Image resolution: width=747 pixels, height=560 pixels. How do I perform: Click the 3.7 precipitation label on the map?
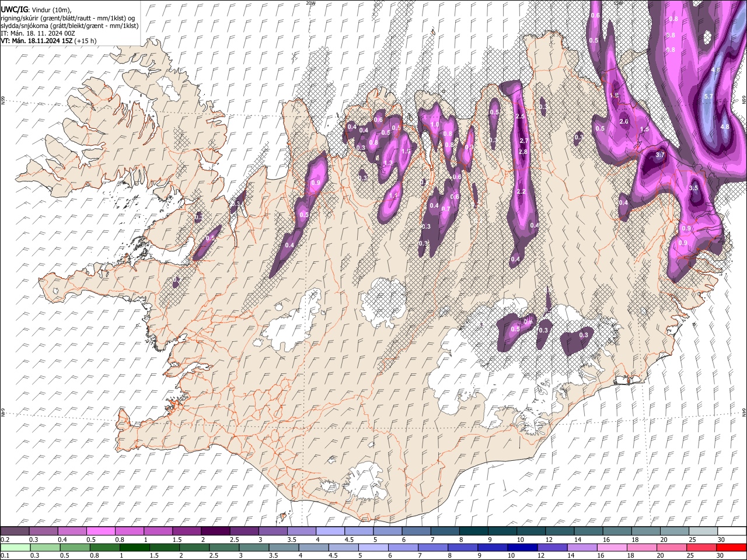tap(660, 155)
